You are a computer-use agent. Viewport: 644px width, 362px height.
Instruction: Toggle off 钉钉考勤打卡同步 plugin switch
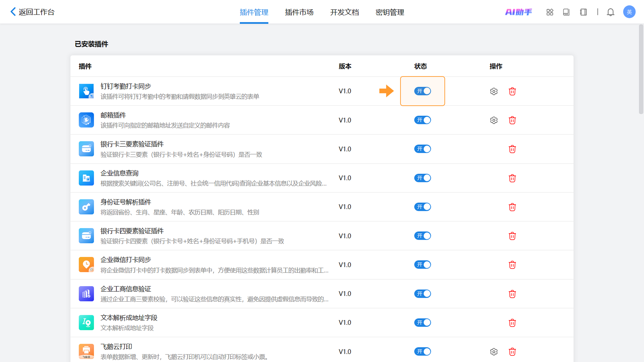pos(422,91)
